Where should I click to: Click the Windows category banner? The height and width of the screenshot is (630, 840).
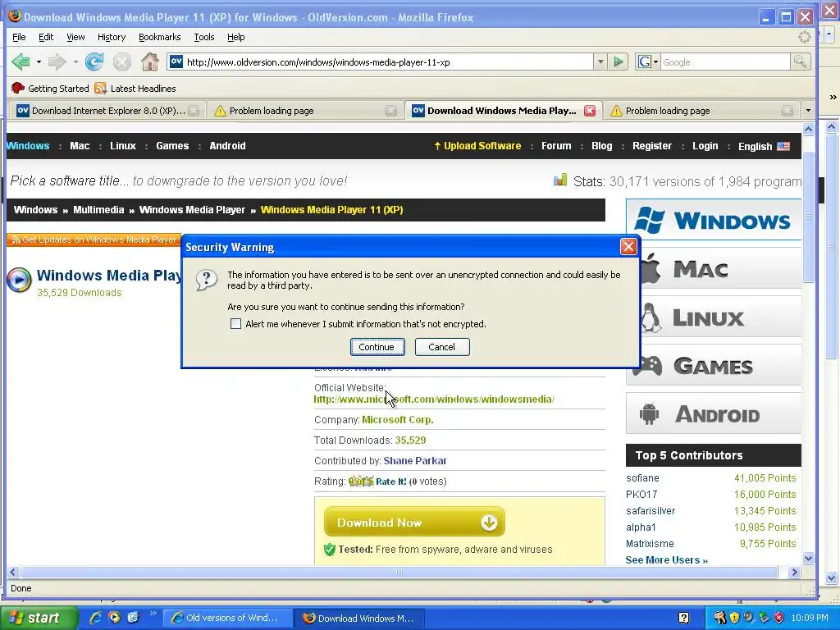point(713,220)
